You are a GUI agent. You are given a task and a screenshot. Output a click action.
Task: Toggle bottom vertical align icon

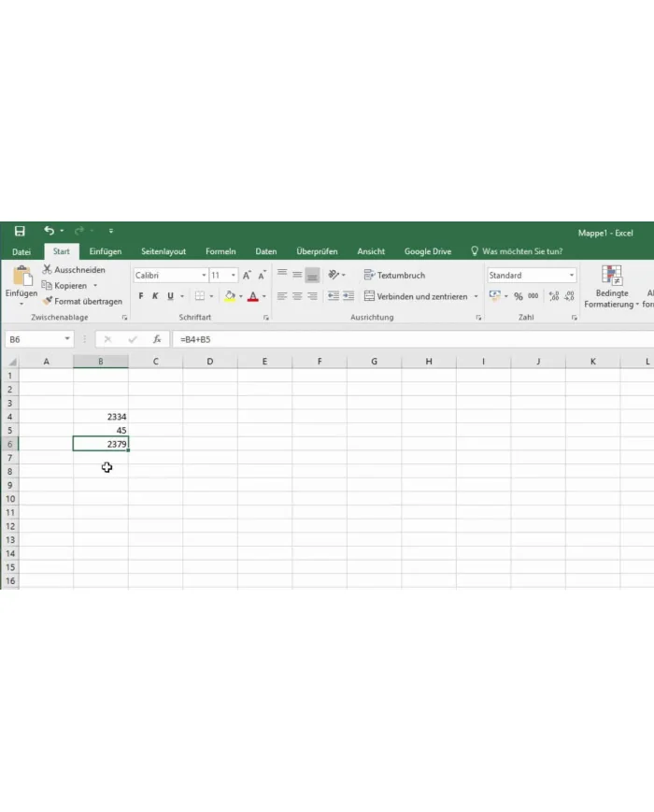(x=312, y=275)
